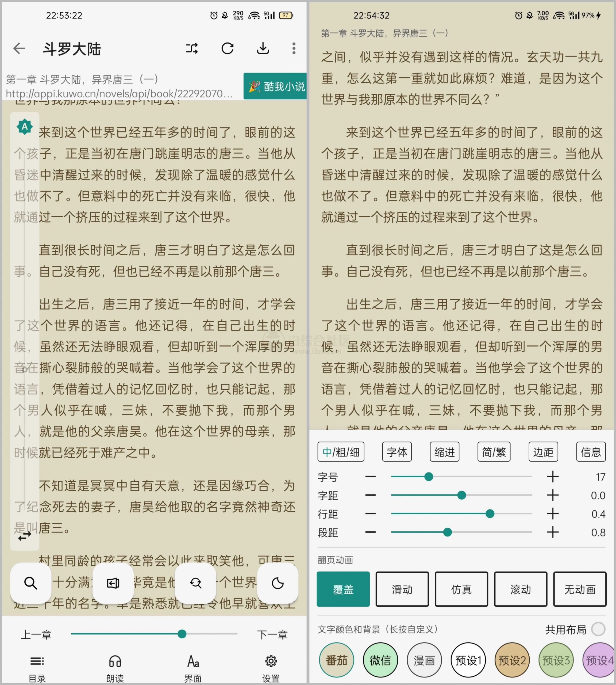Image resolution: width=616 pixels, height=685 pixels.
Task: Tap the refresh icon in the top bar
Action: (x=228, y=48)
